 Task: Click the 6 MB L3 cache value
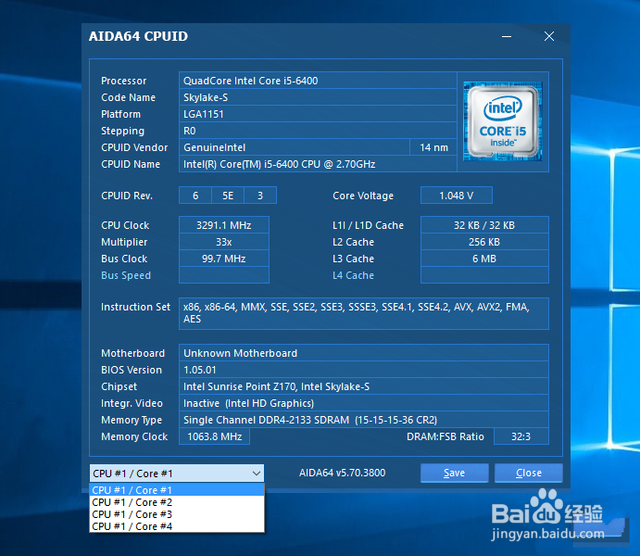[x=484, y=259]
